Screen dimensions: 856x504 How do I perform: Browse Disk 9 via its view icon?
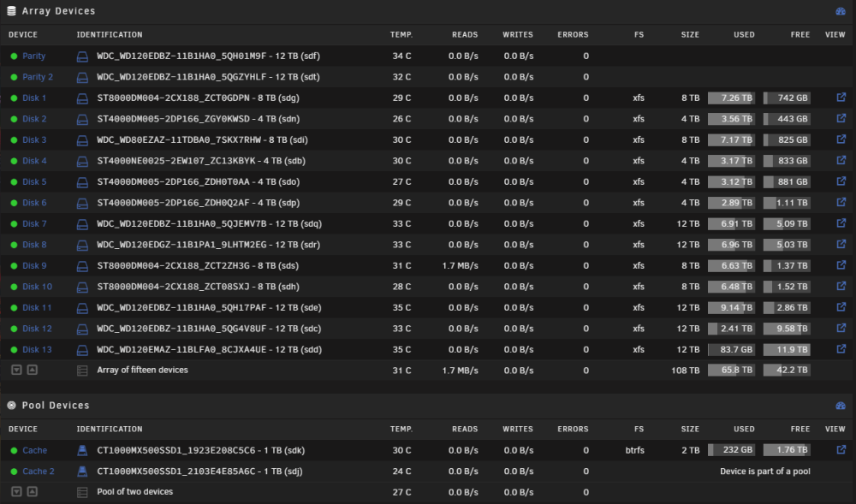tap(841, 265)
